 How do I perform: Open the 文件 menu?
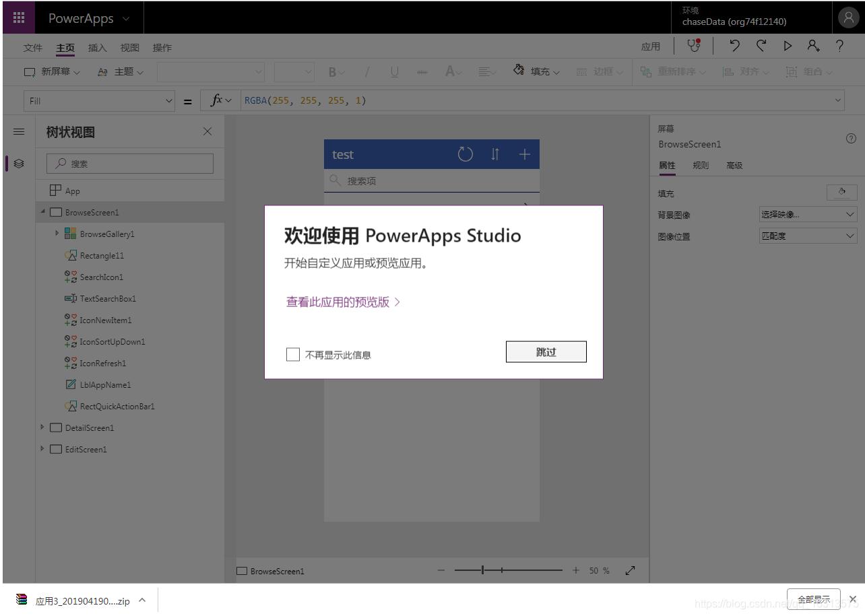coord(33,48)
